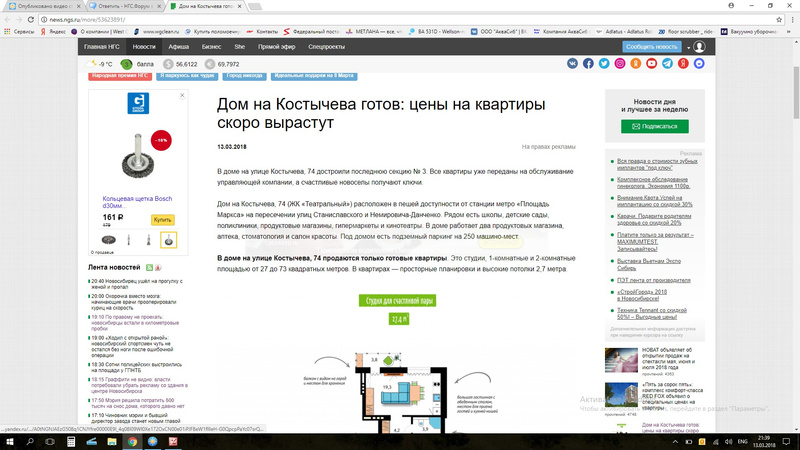The height and width of the screenshot is (450, 800).
Task: Open the Новости menu item
Action: (144, 47)
